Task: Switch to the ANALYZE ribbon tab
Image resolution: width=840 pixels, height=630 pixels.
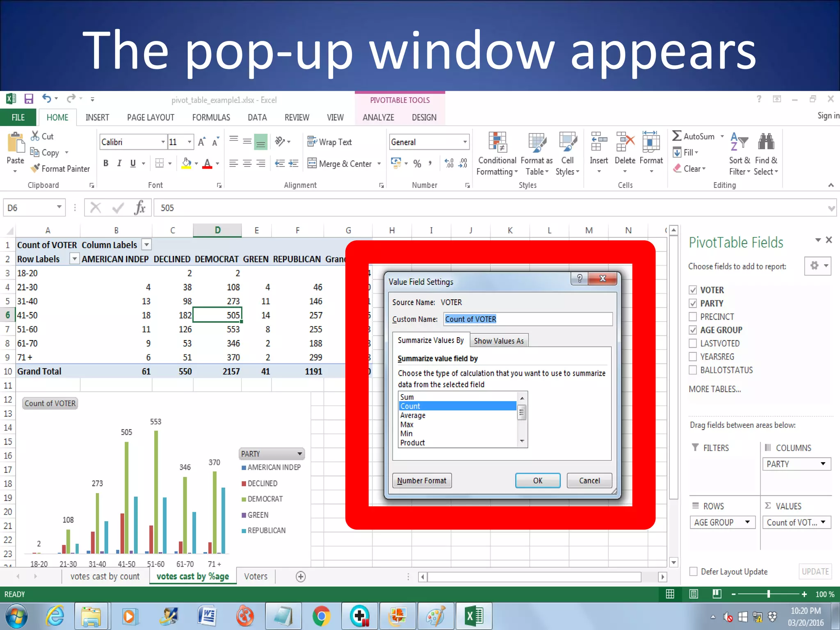Action: click(378, 117)
